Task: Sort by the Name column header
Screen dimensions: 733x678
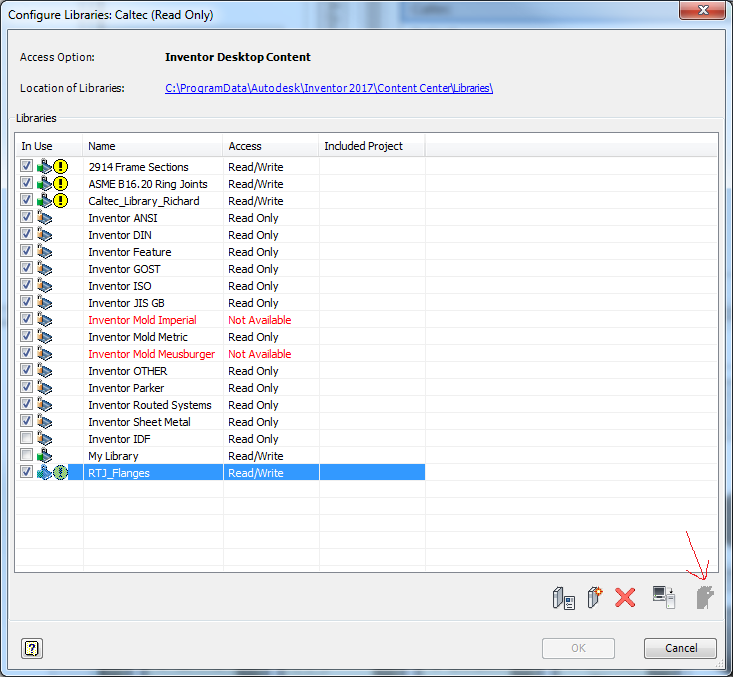Action: point(153,146)
